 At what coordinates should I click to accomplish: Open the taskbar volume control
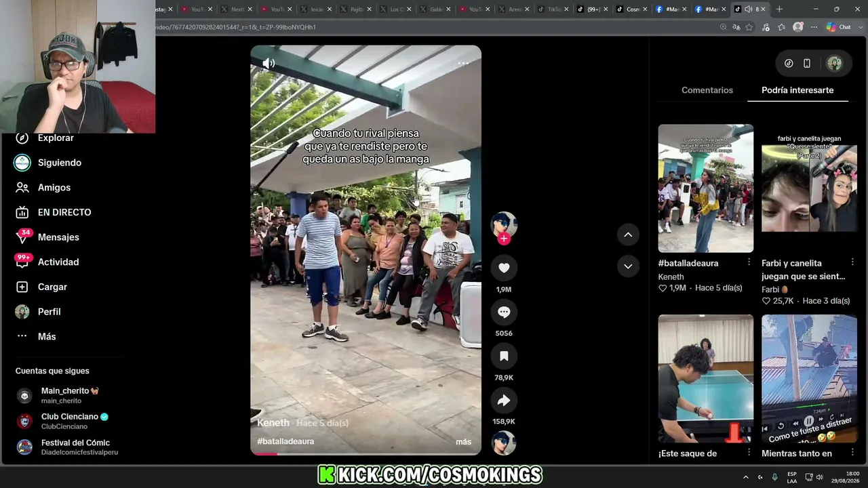(x=821, y=477)
